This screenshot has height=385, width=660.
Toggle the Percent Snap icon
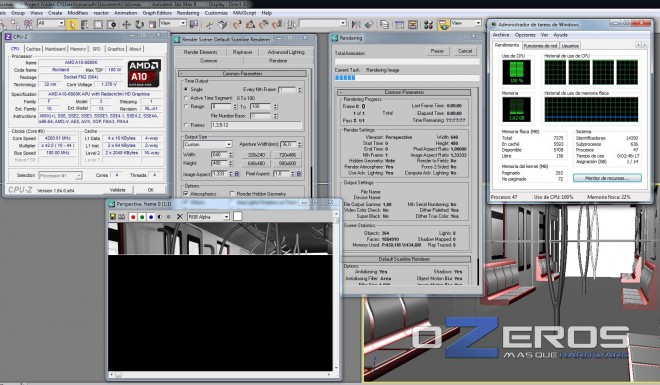pyautogui.click(x=264, y=24)
